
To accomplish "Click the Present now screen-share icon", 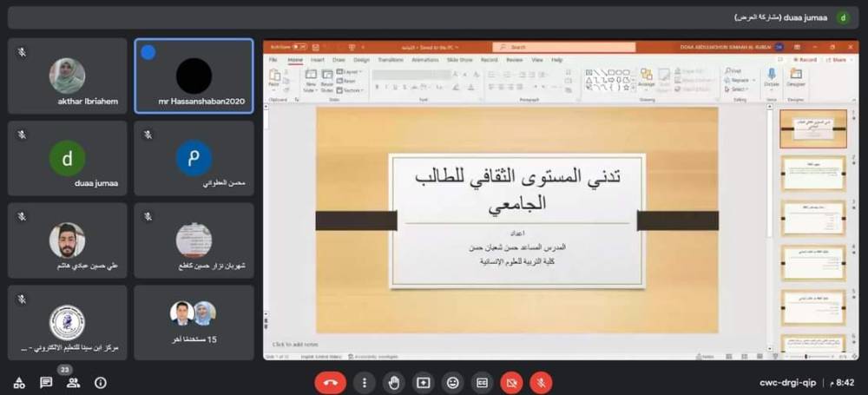I will tap(423, 382).
